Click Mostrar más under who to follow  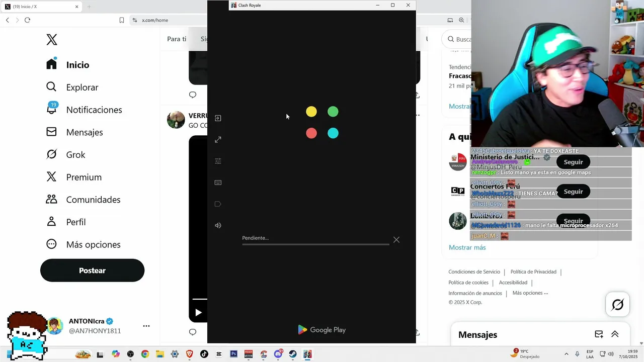[467, 247]
